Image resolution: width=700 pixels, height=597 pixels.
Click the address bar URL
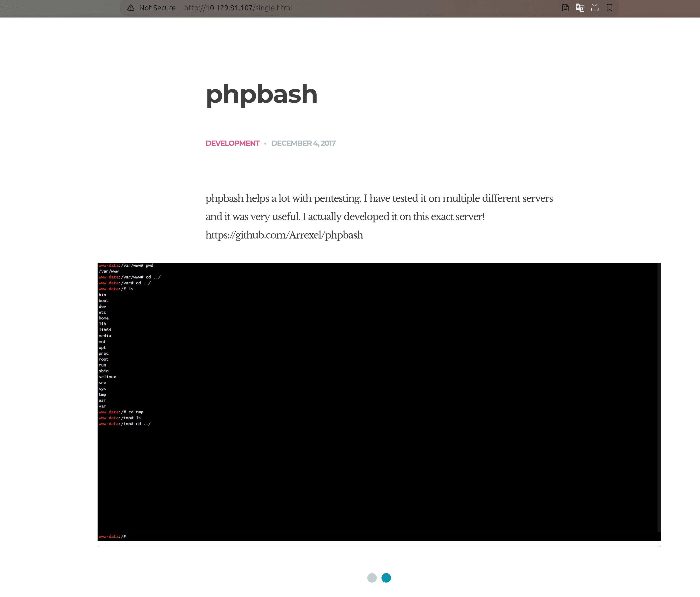click(x=238, y=8)
